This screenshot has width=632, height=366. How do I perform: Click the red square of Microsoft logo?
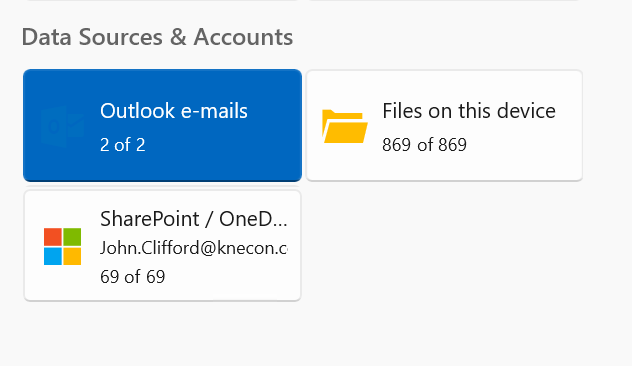tap(53, 237)
